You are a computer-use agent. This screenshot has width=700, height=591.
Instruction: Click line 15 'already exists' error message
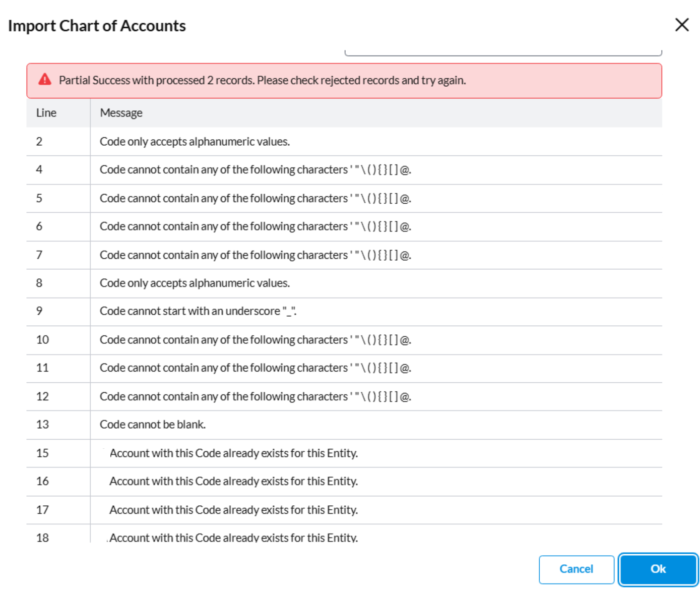233,453
